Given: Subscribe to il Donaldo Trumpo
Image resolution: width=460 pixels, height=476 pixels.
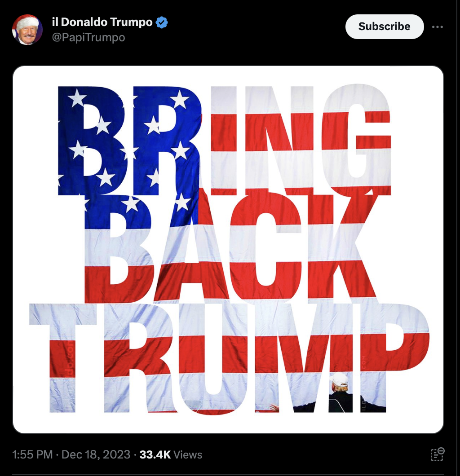Looking at the screenshot, I should pos(385,26).
